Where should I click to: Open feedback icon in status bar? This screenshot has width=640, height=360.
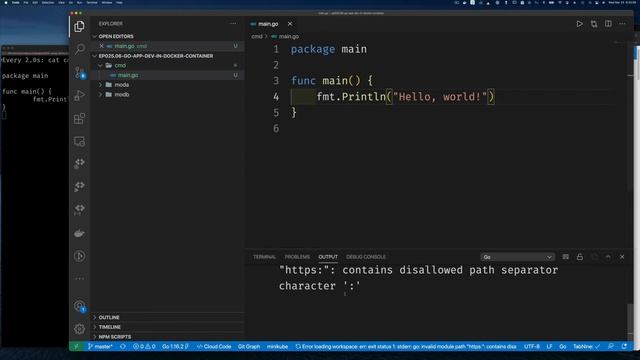tap(611, 347)
